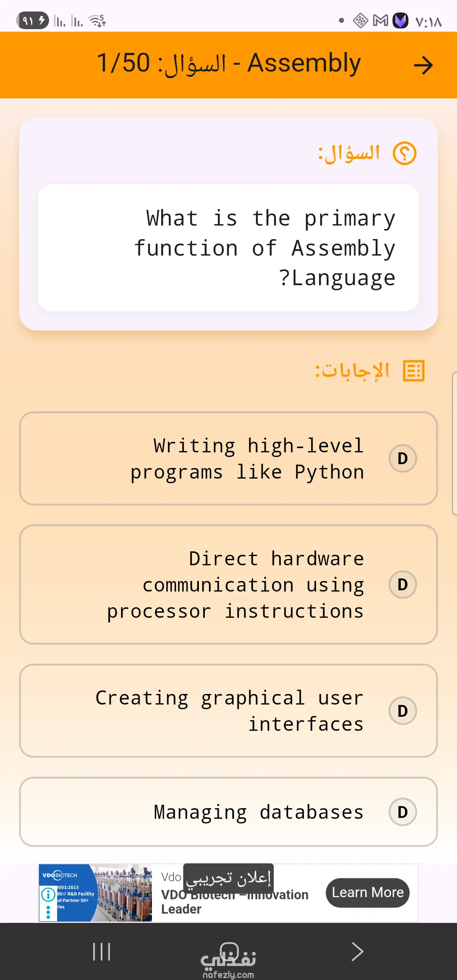457x980 pixels.
Task: Tap battery indicator showing ٩١
Action: (32, 20)
